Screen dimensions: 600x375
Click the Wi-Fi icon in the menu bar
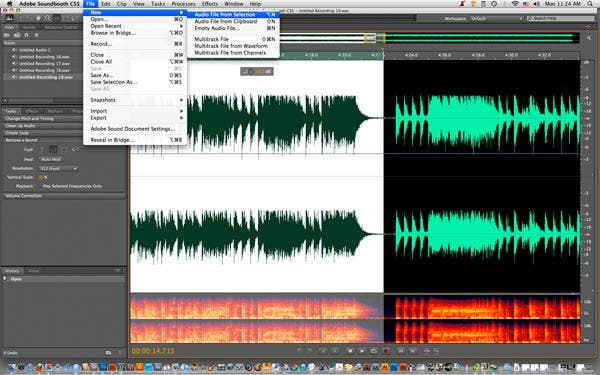pyautogui.click(x=515, y=4)
